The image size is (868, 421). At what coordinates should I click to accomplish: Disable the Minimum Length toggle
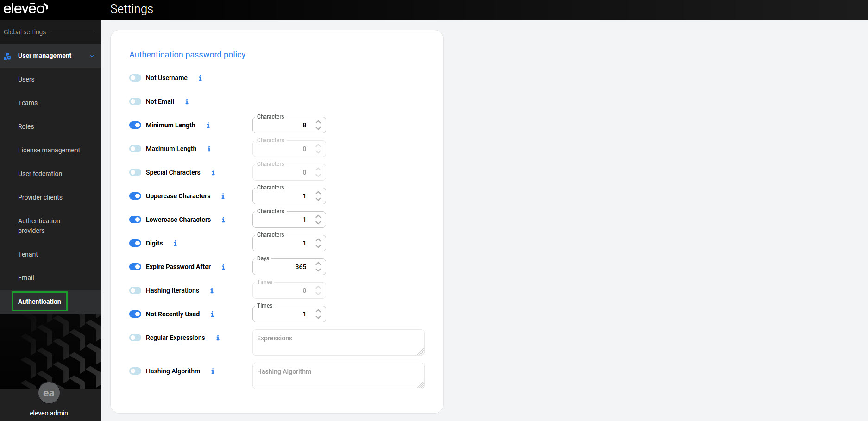pyautogui.click(x=135, y=126)
